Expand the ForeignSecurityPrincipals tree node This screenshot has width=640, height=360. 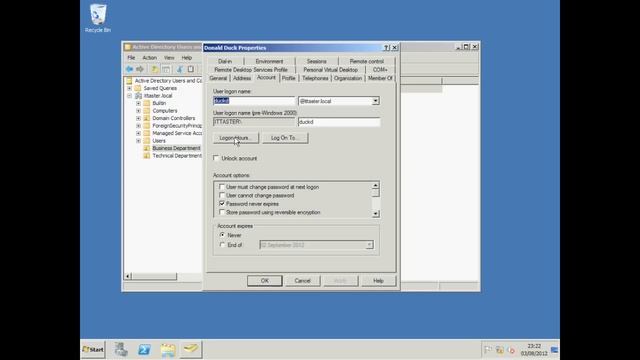(138, 126)
